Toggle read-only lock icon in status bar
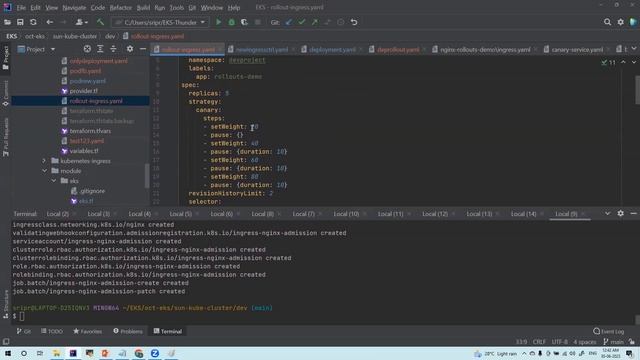Image resolution: width=640 pixels, height=360 pixels. click(632, 342)
